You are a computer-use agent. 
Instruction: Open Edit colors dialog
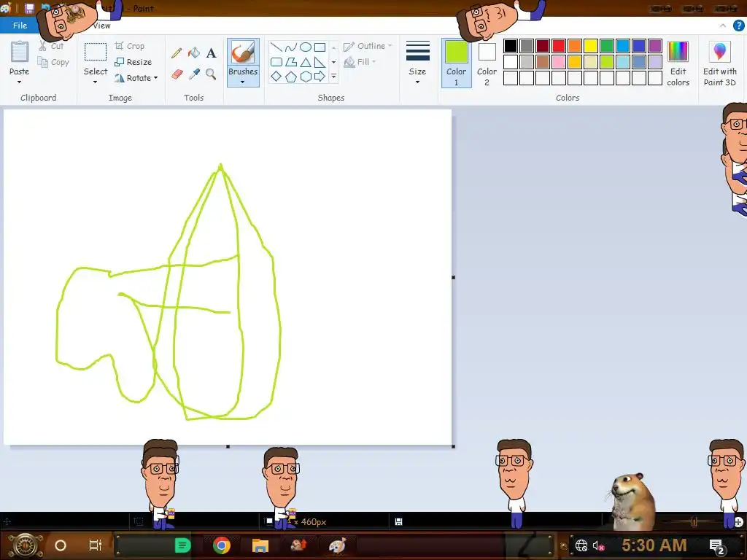pos(678,63)
